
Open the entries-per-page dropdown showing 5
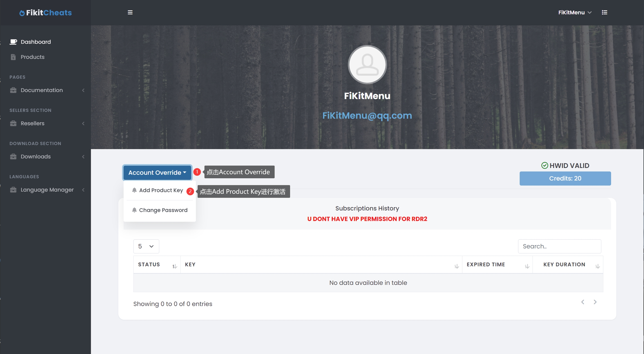pos(146,246)
